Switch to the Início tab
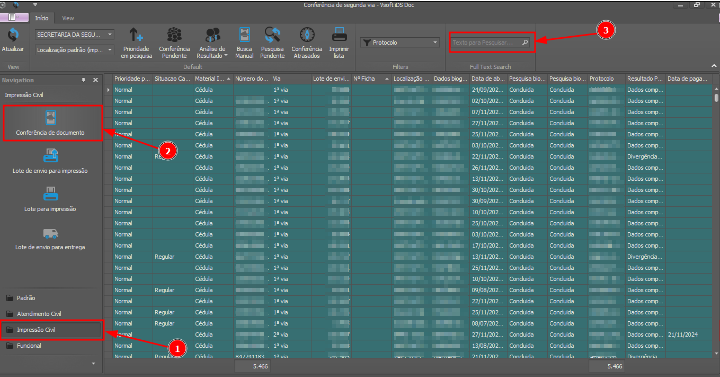This screenshot has height=377, width=720. [42, 18]
